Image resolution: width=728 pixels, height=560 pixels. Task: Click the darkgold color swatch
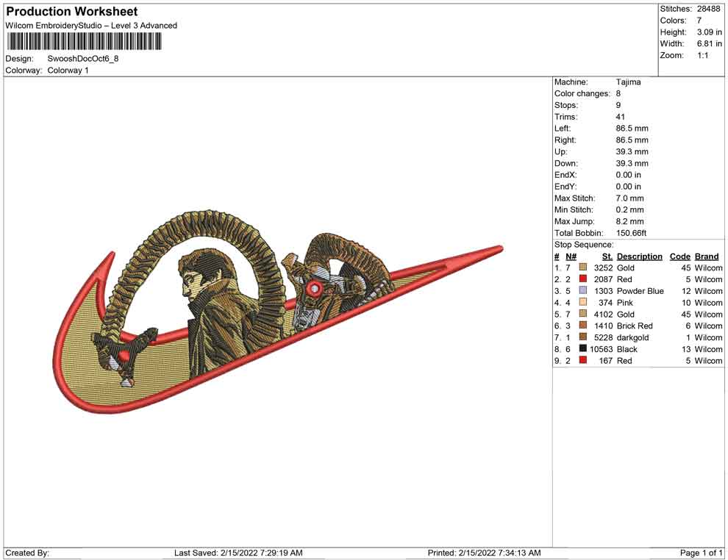583,337
